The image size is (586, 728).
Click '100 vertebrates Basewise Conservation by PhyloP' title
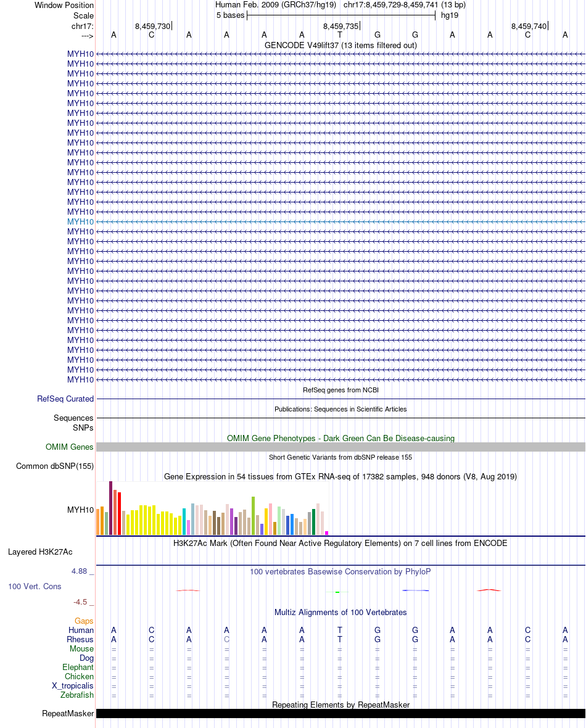(340, 571)
